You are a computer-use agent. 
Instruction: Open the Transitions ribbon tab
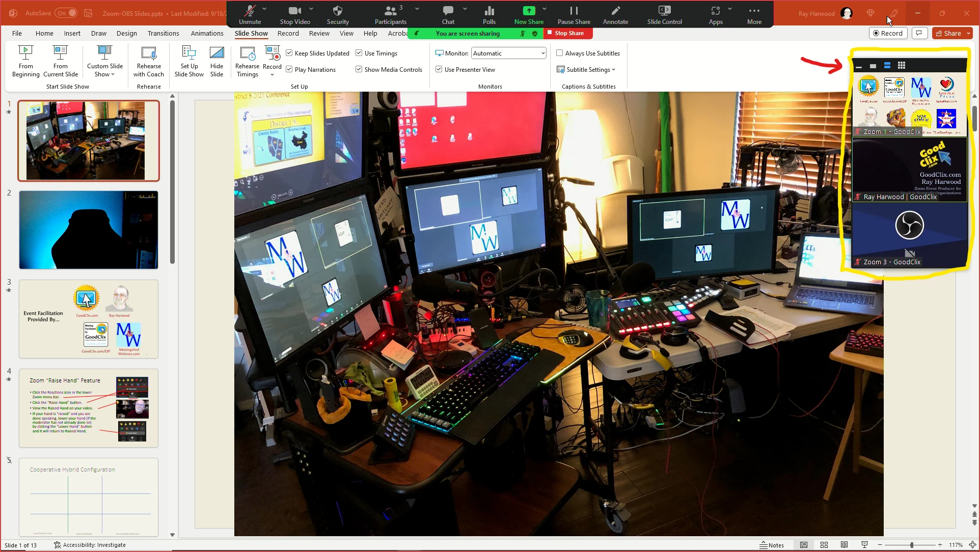(163, 34)
